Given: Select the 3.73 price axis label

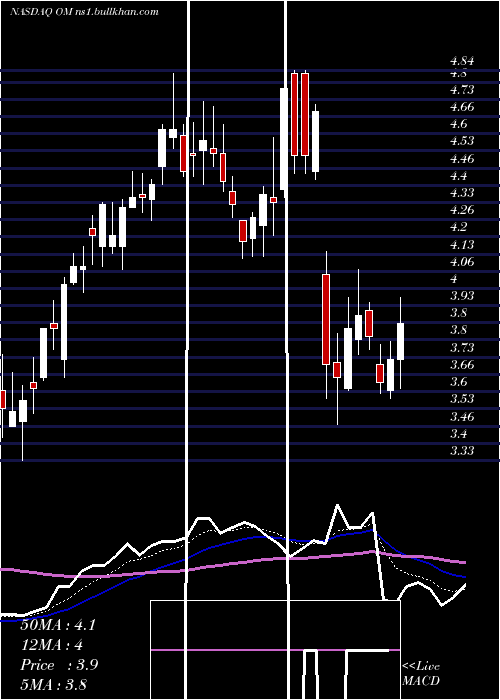Looking at the screenshot, I should coord(462,347).
